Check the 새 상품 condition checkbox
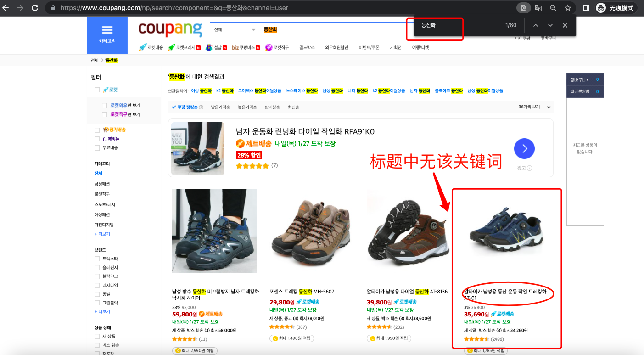Screen dimensions: 644x355 pyautogui.click(x=97, y=337)
